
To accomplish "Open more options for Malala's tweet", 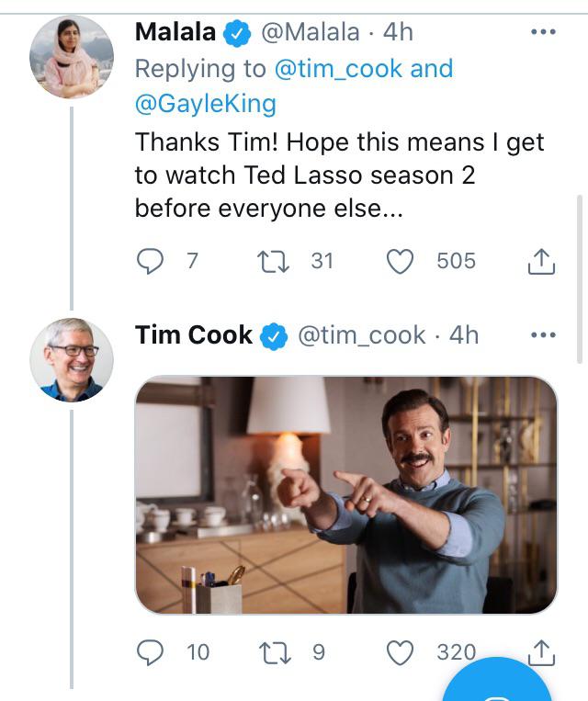I will [544, 32].
